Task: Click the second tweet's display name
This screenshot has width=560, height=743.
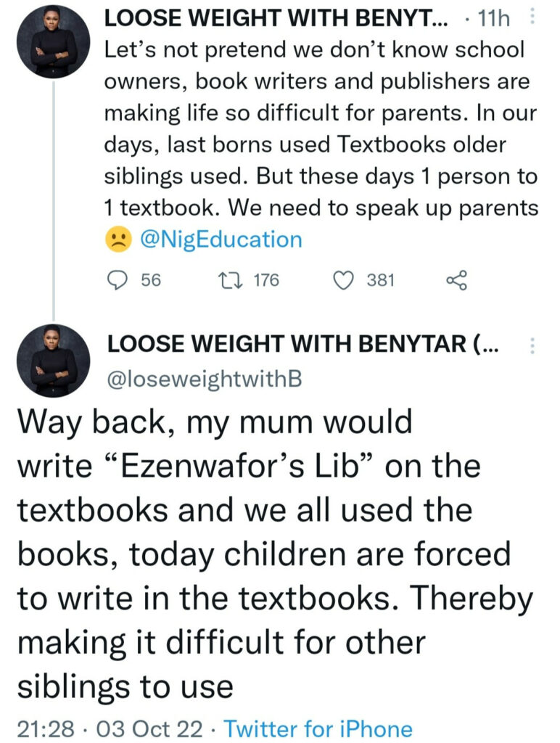Action: click(302, 346)
